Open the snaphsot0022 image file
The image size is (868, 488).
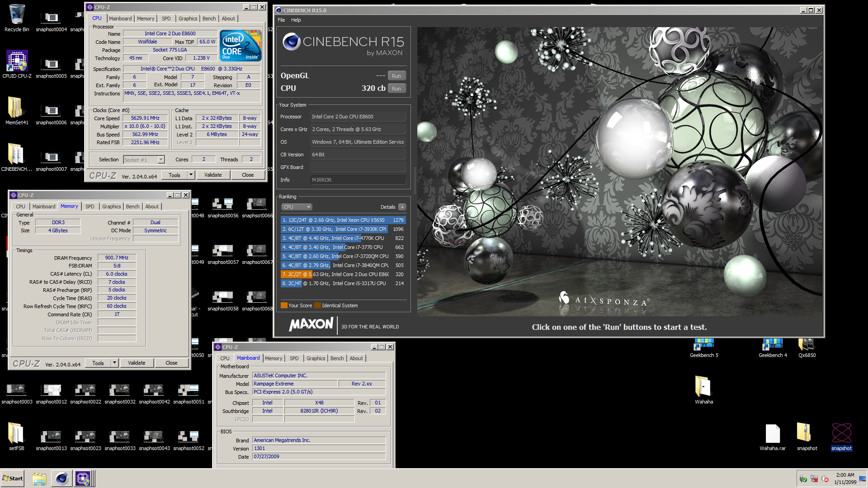[x=85, y=394]
